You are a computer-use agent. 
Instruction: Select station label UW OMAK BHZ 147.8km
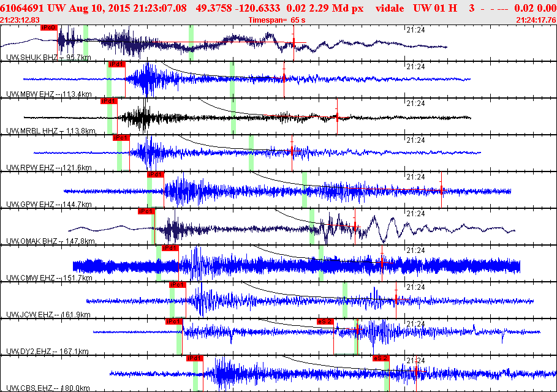point(51,241)
